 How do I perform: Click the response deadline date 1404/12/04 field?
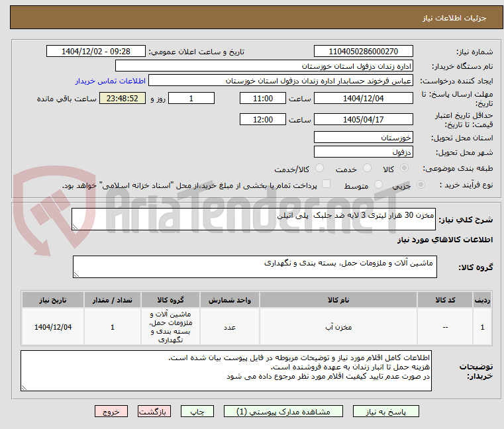(x=363, y=98)
